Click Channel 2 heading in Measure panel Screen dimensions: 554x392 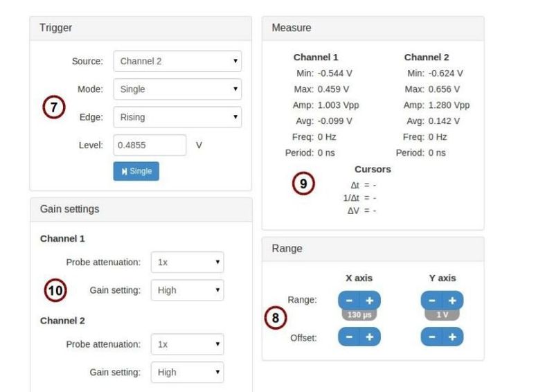(x=427, y=57)
